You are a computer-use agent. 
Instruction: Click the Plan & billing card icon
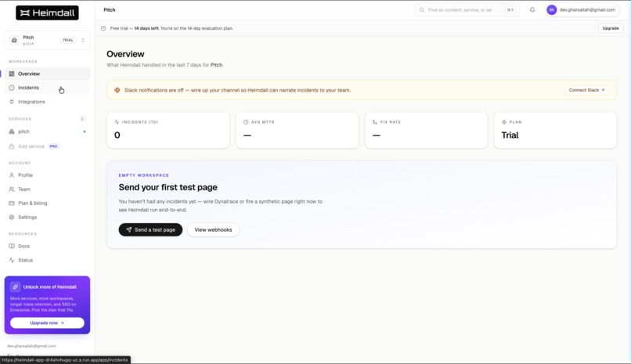click(x=12, y=203)
